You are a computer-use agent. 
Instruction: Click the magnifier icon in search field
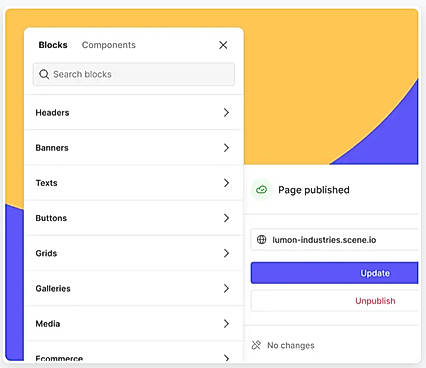[x=44, y=74]
